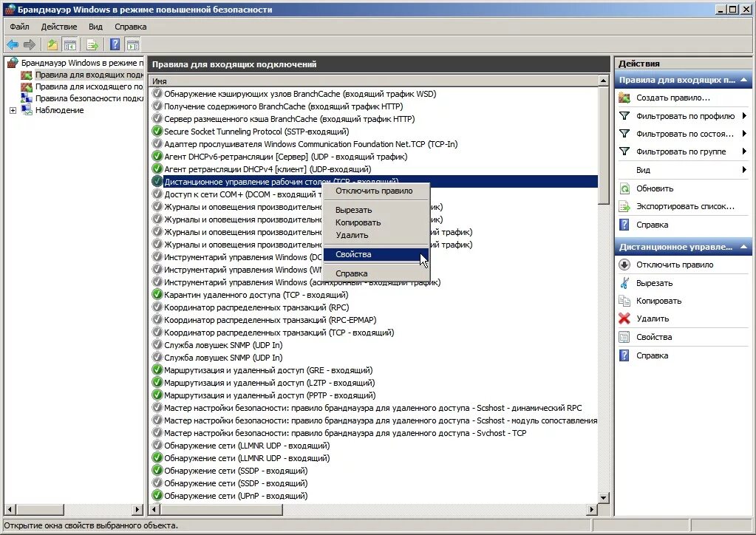The image size is (756, 535).
Task: Click the icon of Обнаружение сети (UPnP - входящий)
Action: (x=157, y=496)
